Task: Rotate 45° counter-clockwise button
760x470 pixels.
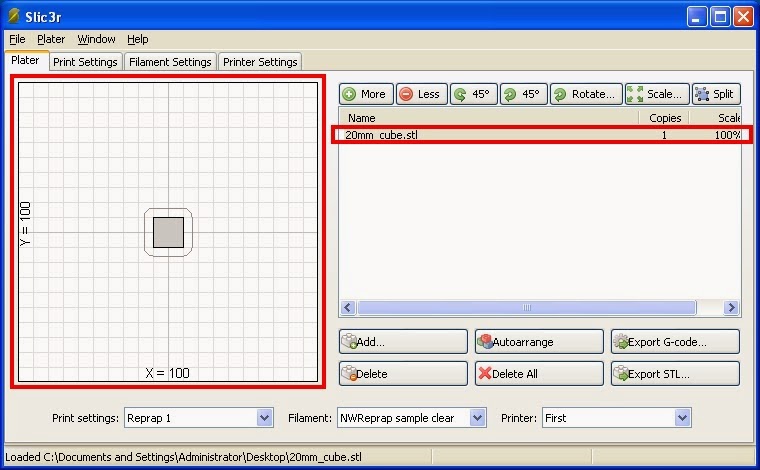Action: (474, 94)
